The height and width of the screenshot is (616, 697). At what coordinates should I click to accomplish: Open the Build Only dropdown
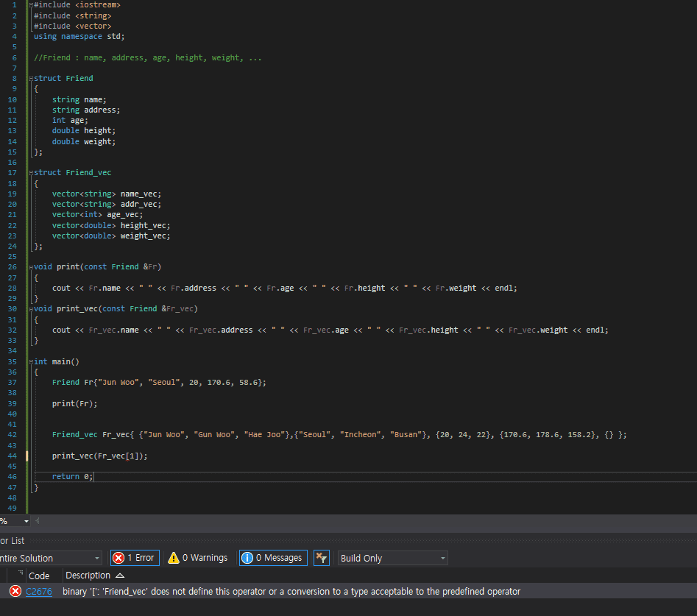click(392, 558)
